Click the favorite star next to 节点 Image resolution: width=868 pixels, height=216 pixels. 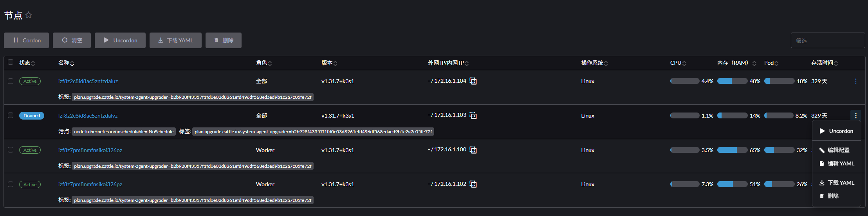29,15
